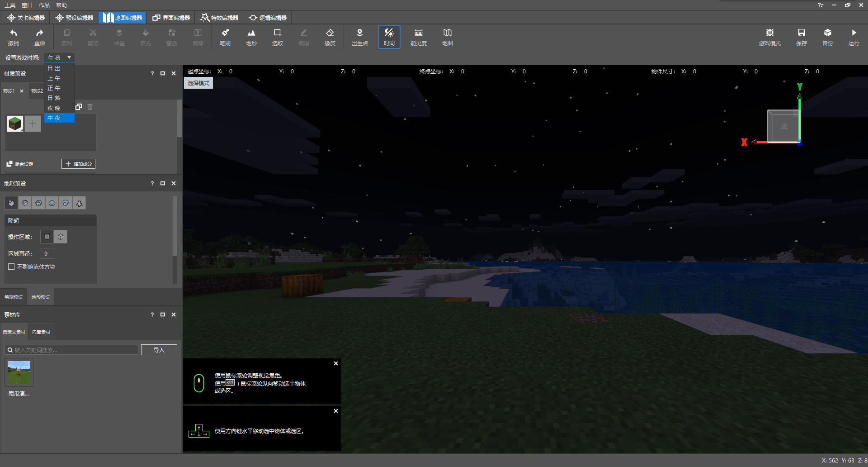Select the 橡皮 eraser tool

click(330, 37)
